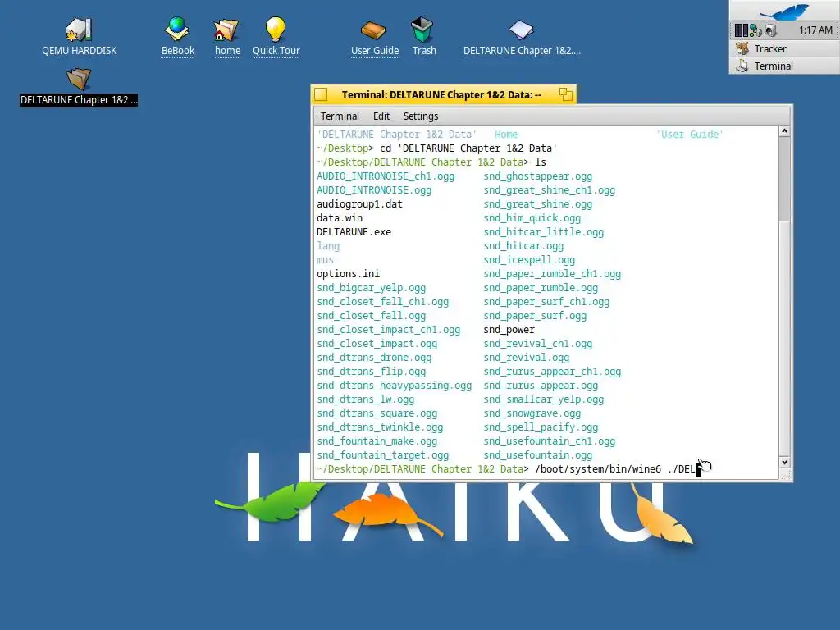
Task: Click snd_closet_impact.ogg in the listing
Action: [377, 344]
